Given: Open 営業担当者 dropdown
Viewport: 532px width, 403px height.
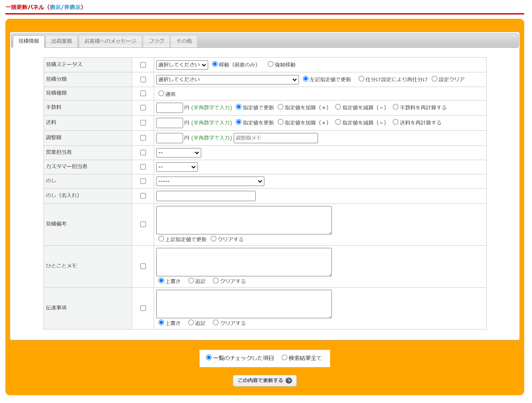Looking at the screenshot, I should click(x=179, y=153).
